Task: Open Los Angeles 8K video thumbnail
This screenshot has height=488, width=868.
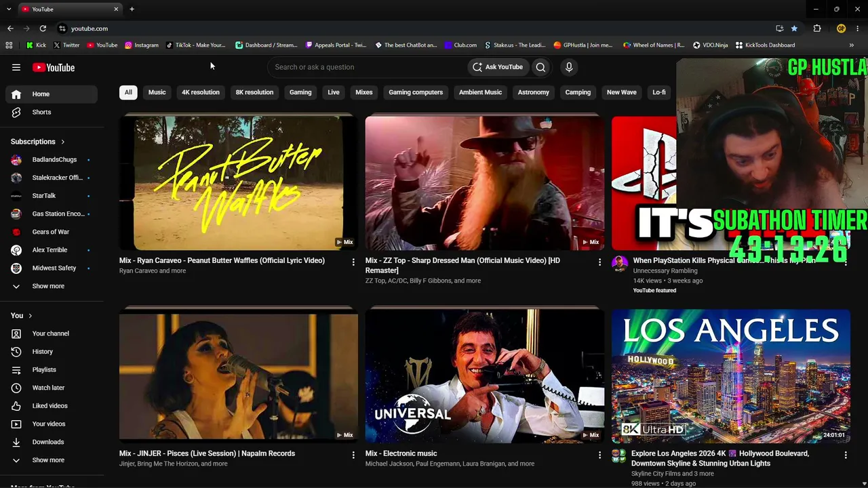Action: [x=731, y=376]
